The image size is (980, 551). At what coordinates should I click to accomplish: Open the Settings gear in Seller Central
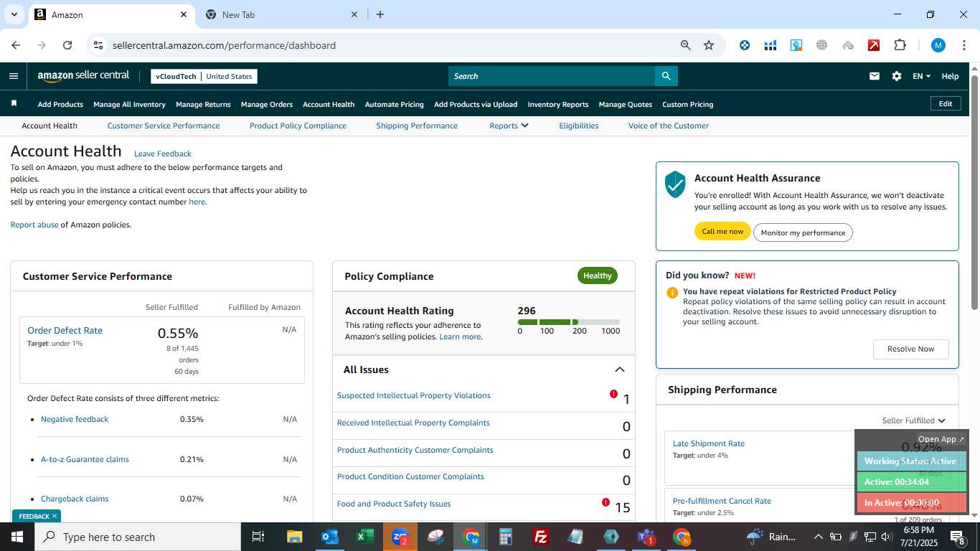(896, 76)
